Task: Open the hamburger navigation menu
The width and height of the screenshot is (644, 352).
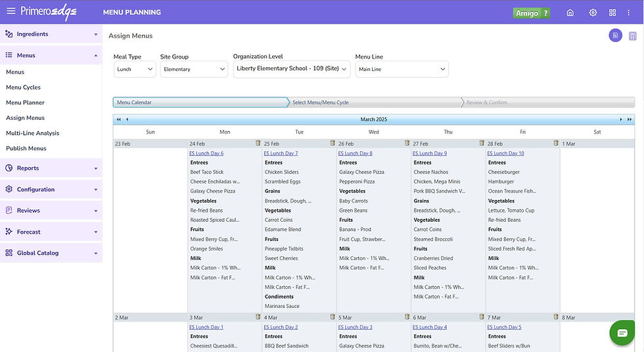Action: [x=11, y=11]
